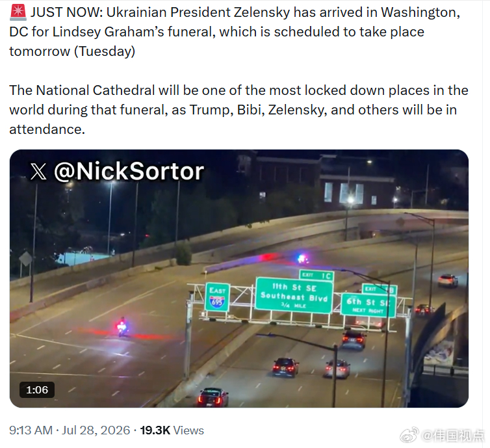The width and height of the screenshot is (490, 448).
Task: Click the @NickSortor watermark handle
Action: pos(129,171)
